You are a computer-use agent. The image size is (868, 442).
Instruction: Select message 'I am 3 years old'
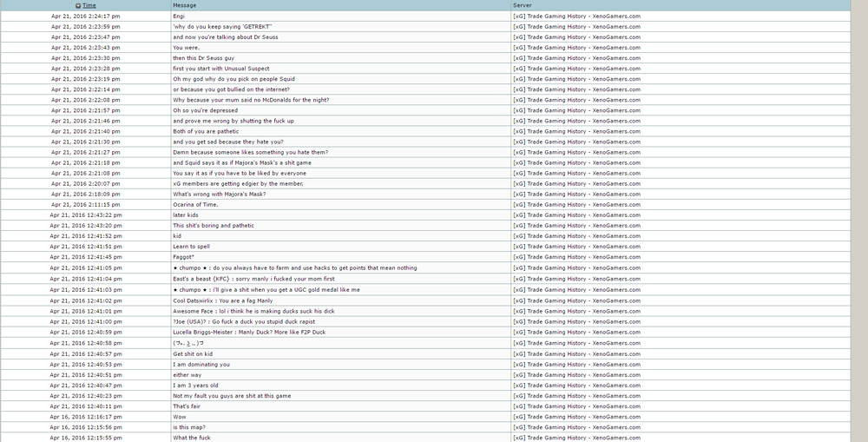(x=195, y=386)
